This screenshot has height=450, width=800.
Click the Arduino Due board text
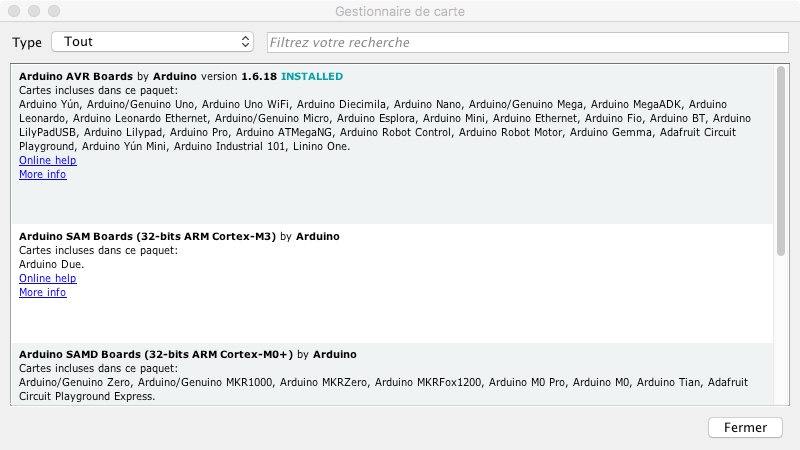[x=51, y=264]
